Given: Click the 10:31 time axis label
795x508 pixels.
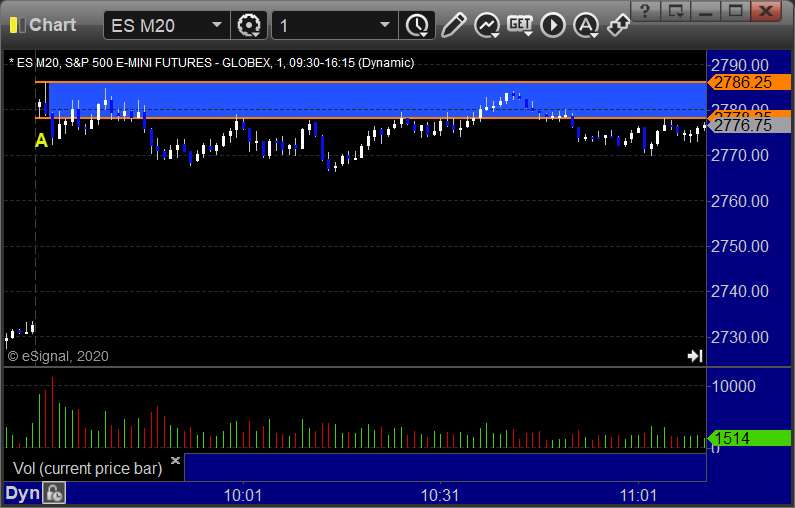Looking at the screenshot, I should click(440, 495).
